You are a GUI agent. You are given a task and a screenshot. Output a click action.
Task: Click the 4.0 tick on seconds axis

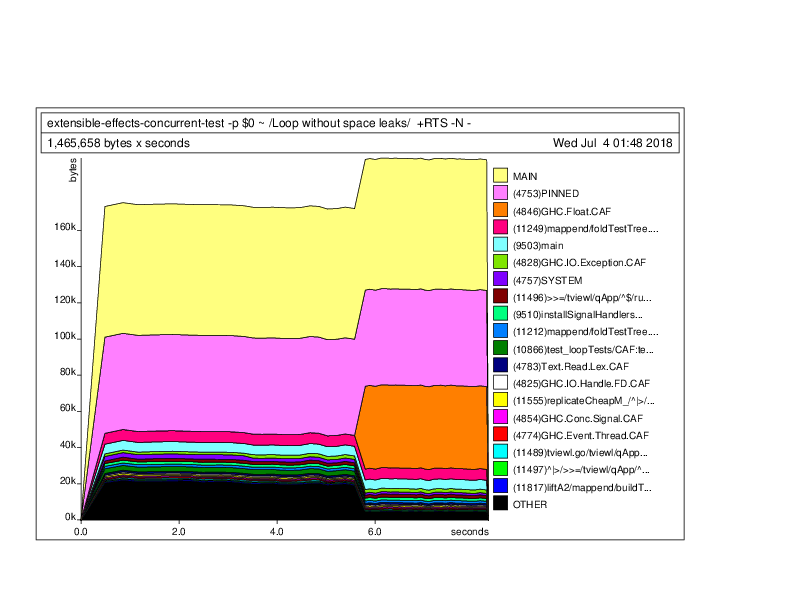pos(276,532)
